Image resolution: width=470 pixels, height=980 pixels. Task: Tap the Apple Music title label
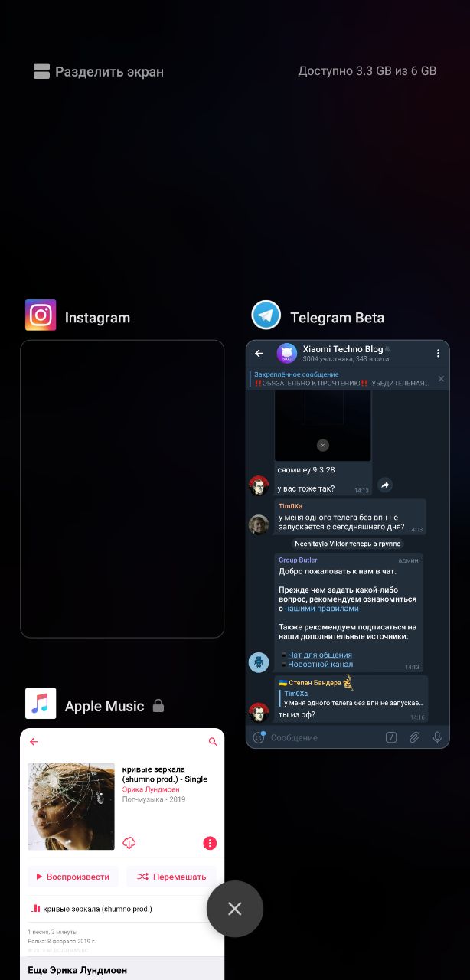[104, 706]
